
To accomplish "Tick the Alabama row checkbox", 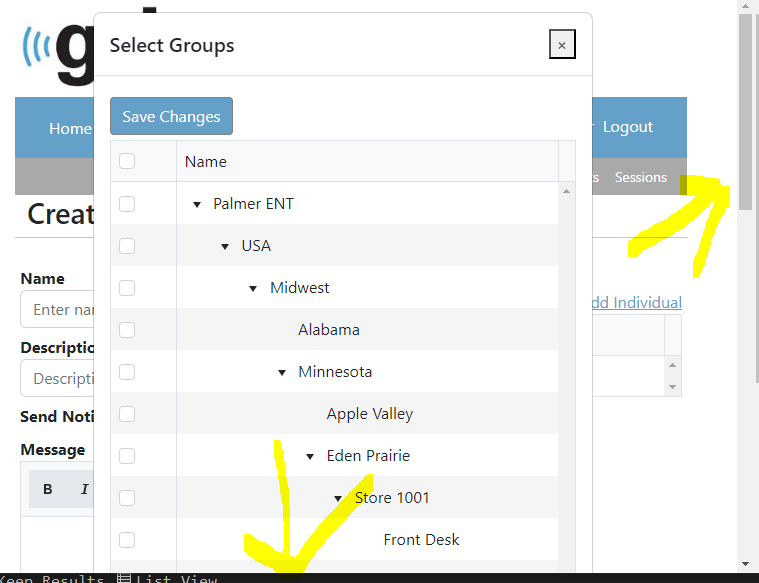I will (x=127, y=330).
